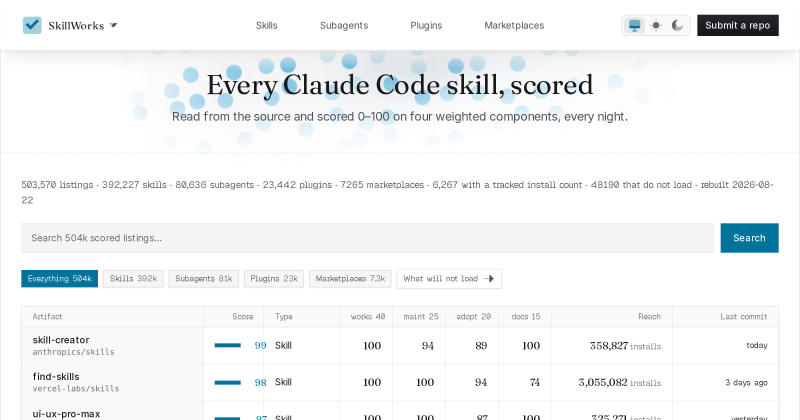
Task: Click the Submit a repo button
Action: click(x=738, y=26)
